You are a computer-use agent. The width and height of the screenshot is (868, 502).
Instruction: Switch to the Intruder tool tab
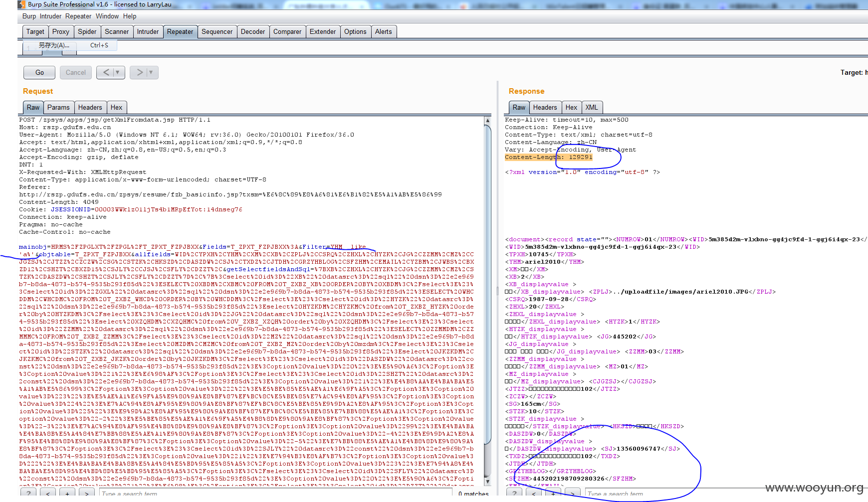point(148,31)
